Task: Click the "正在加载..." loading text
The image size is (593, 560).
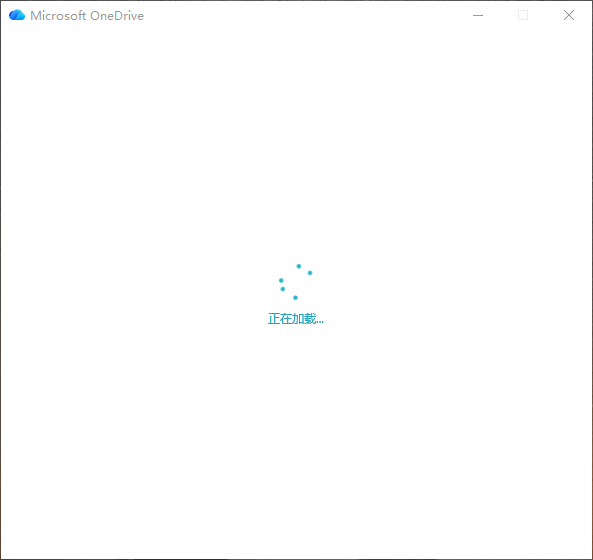Action: point(296,319)
